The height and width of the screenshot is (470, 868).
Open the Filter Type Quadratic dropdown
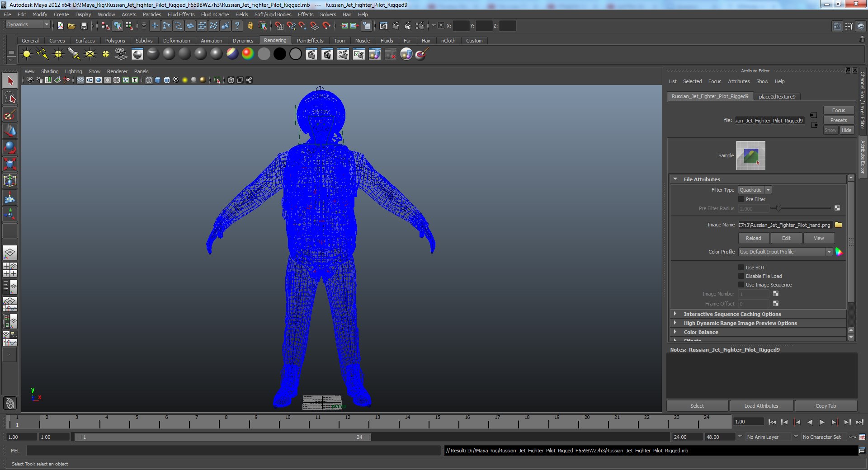coord(755,190)
